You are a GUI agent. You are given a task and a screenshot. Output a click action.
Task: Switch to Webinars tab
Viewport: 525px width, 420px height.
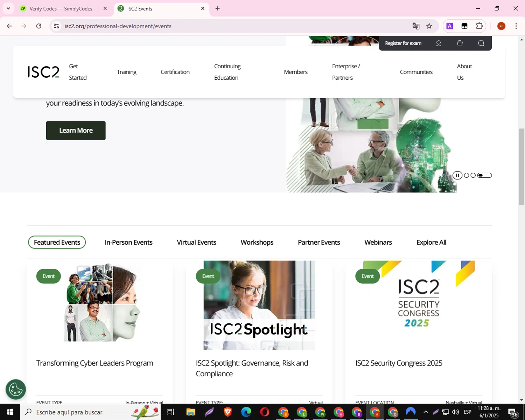pos(378,242)
